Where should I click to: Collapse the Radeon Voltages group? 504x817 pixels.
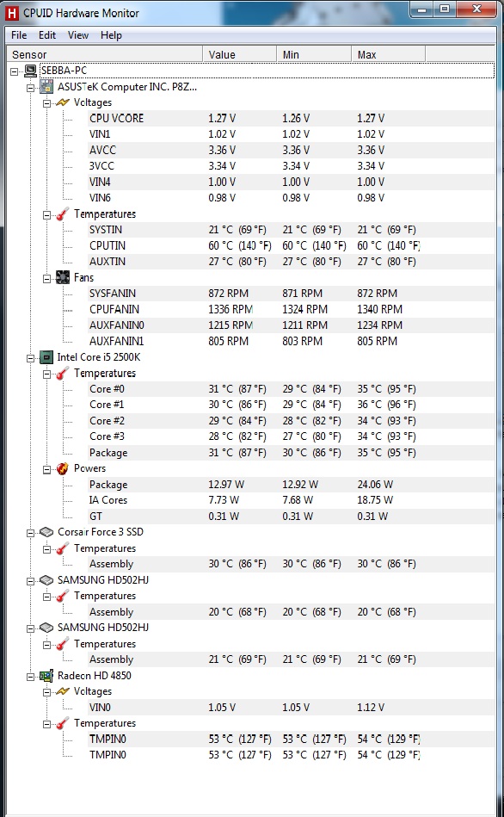(46, 692)
